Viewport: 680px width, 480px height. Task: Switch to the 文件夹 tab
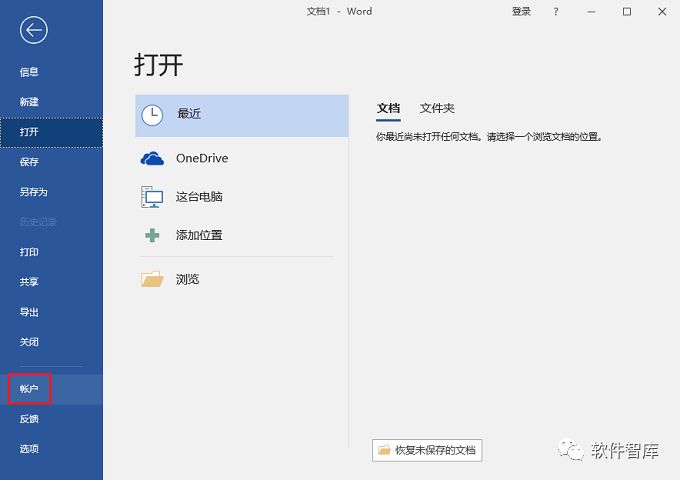pyautogui.click(x=437, y=108)
